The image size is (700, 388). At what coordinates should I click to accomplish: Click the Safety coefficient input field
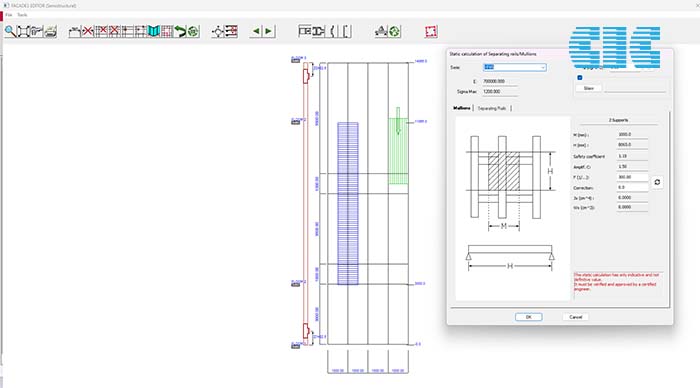point(632,156)
